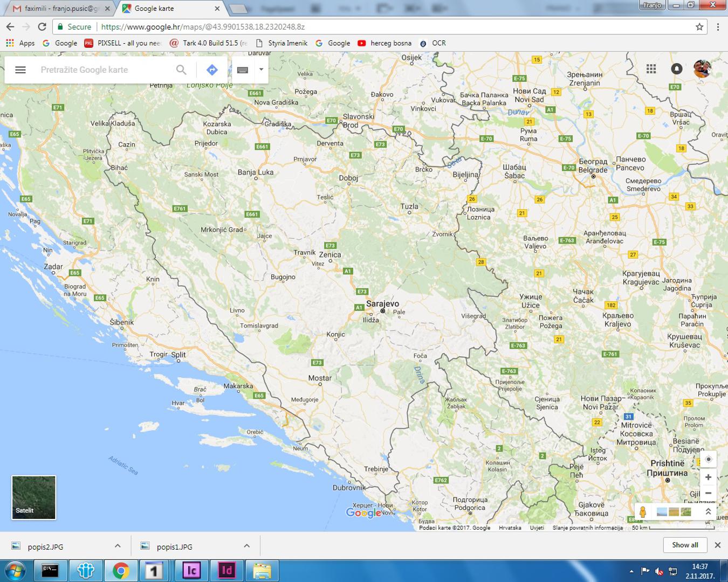Expand the imagery strip with double chevron
Viewport: 728px width, 582px height.
pyautogui.click(x=708, y=511)
